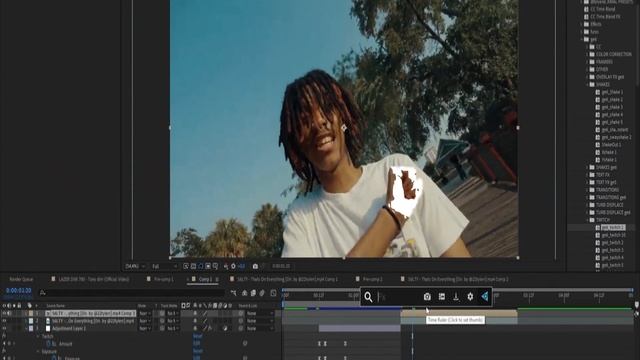This screenshot has height=360, width=640.
Task: Mute audio on layer 1
Action: tap(9, 313)
